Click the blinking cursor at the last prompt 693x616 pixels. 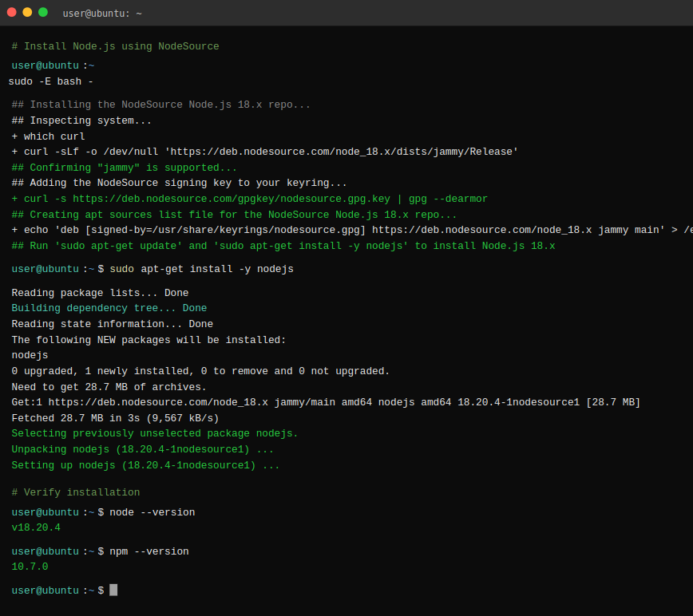pyautogui.click(x=113, y=590)
